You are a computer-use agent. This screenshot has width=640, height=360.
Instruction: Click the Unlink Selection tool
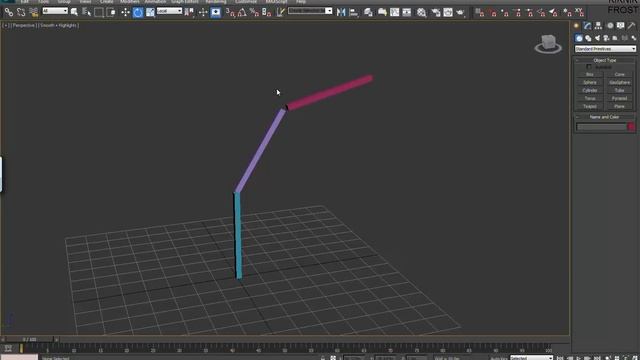tap(21, 13)
